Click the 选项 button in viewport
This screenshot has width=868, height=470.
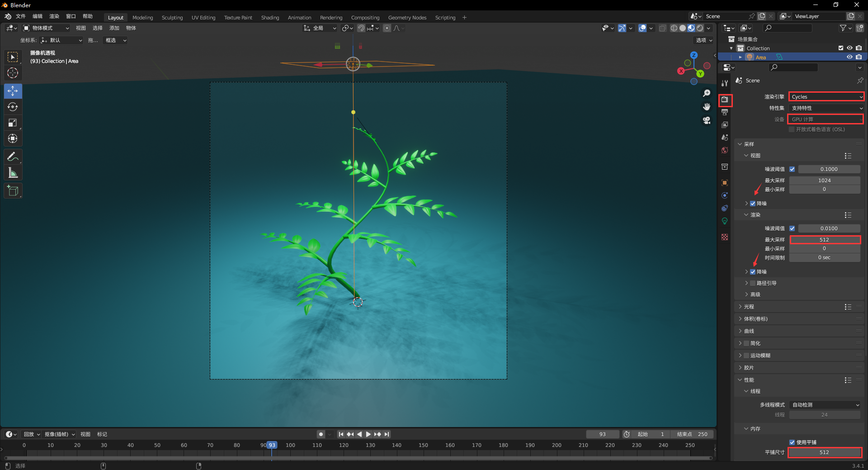click(704, 40)
